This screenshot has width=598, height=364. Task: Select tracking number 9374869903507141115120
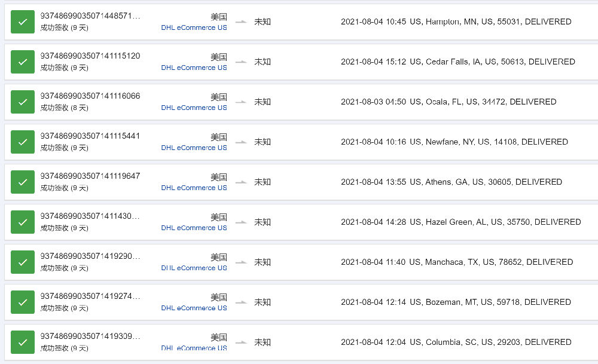pos(90,56)
